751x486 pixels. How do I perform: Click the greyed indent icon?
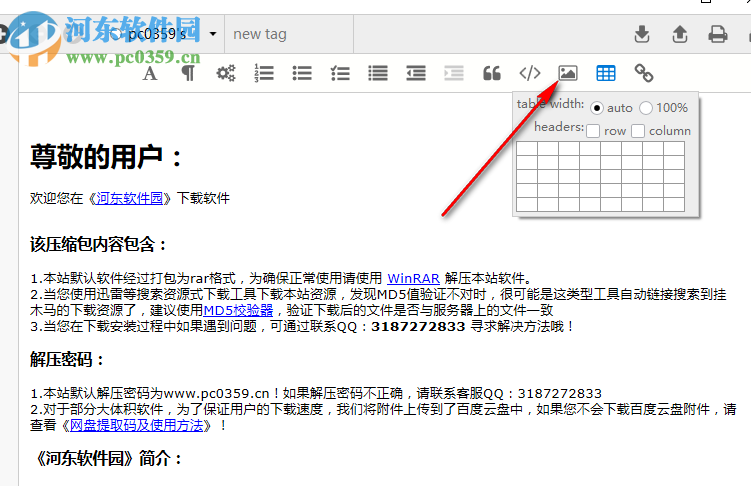[x=454, y=73]
